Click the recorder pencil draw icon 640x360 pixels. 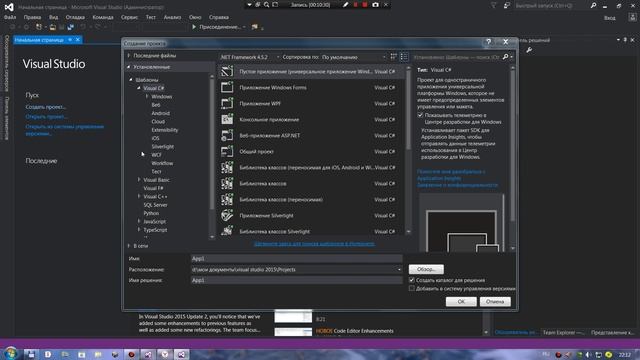pyautogui.click(x=346, y=4)
